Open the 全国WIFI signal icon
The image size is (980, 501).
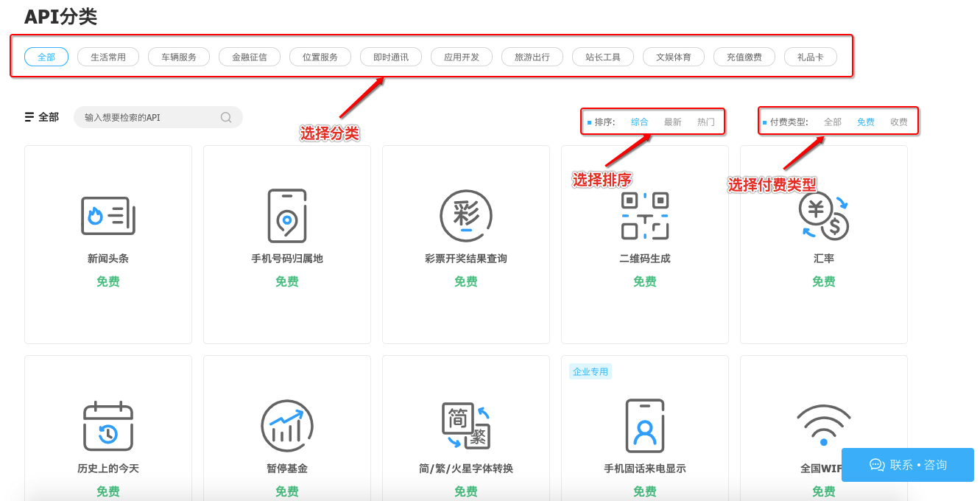point(824,426)
